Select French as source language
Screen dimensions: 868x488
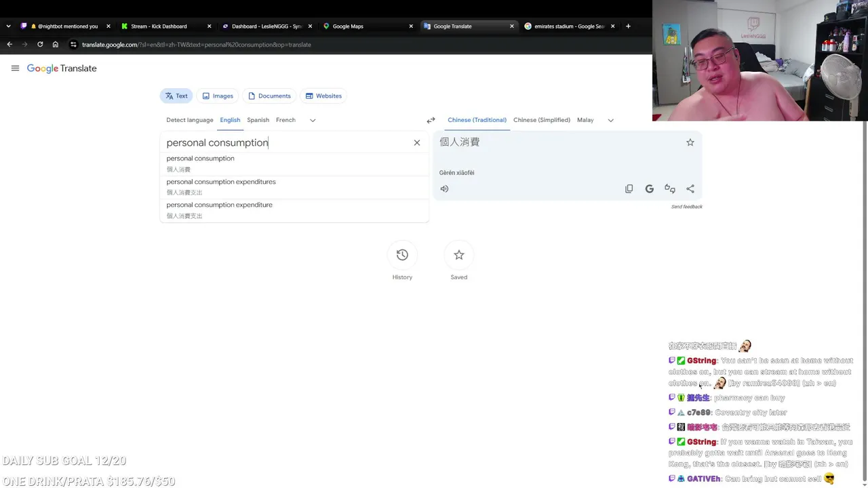click(x=285, y=120)
